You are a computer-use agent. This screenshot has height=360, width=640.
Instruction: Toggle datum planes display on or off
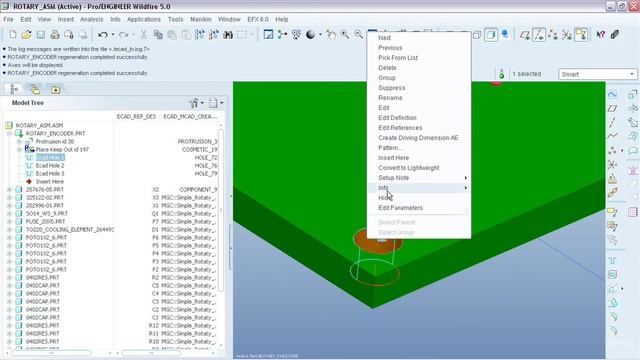click(525, 35)
